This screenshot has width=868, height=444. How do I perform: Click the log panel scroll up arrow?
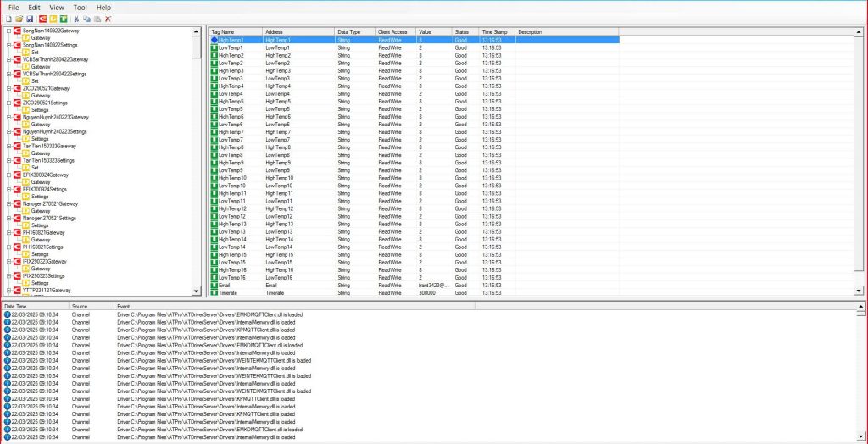863,306
